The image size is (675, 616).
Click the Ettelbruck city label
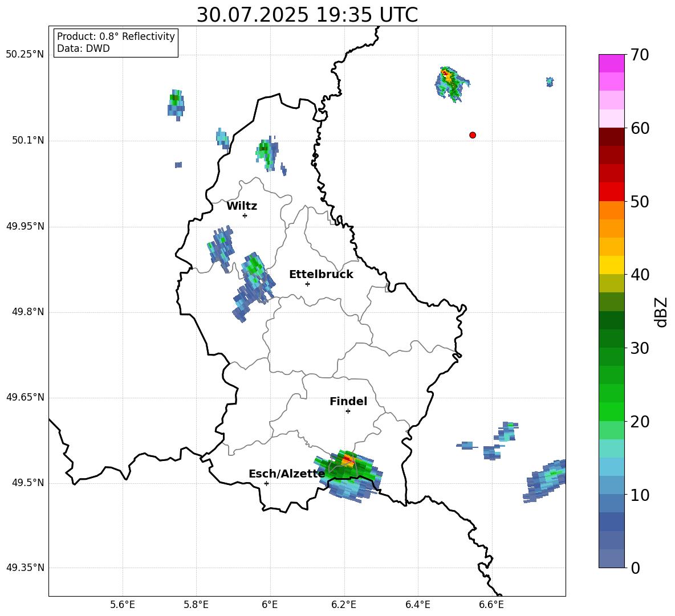pyautogui.click(x=321, y=275)
